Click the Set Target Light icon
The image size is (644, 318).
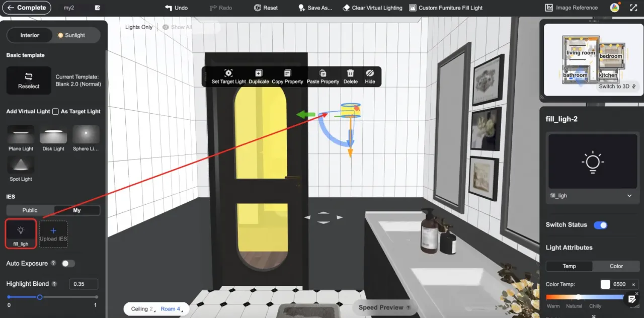coord(228,73)
